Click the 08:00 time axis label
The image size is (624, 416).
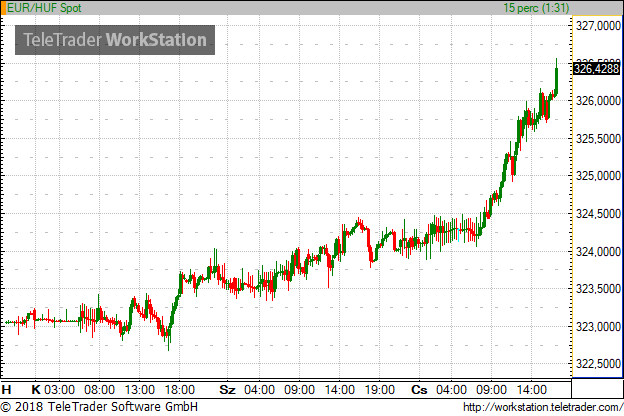(x=99, y=389)
